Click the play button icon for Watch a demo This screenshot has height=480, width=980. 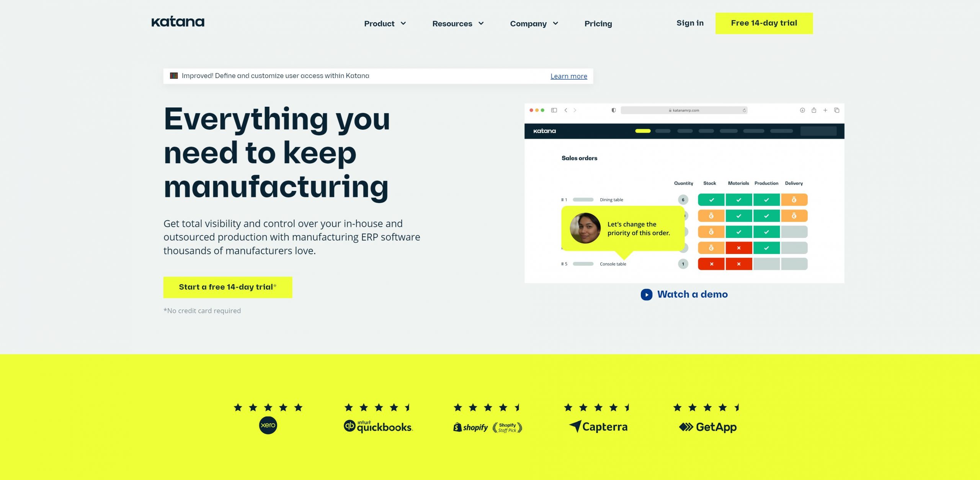(646, 294)
